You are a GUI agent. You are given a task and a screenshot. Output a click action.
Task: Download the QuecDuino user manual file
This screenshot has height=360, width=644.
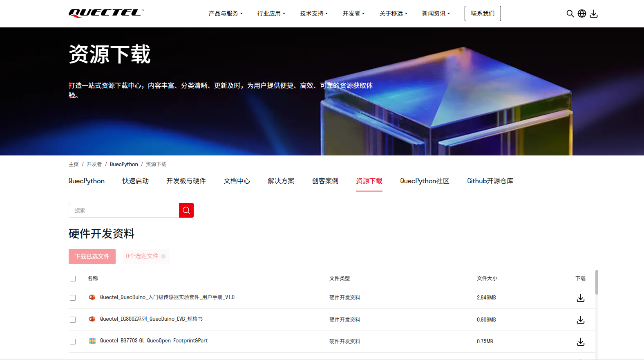click(x=581, y=298)
